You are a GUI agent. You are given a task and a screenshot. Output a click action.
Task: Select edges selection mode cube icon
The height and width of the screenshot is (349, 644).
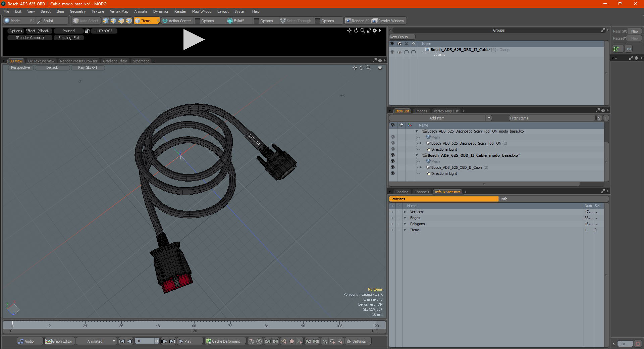tap(113, 21)
